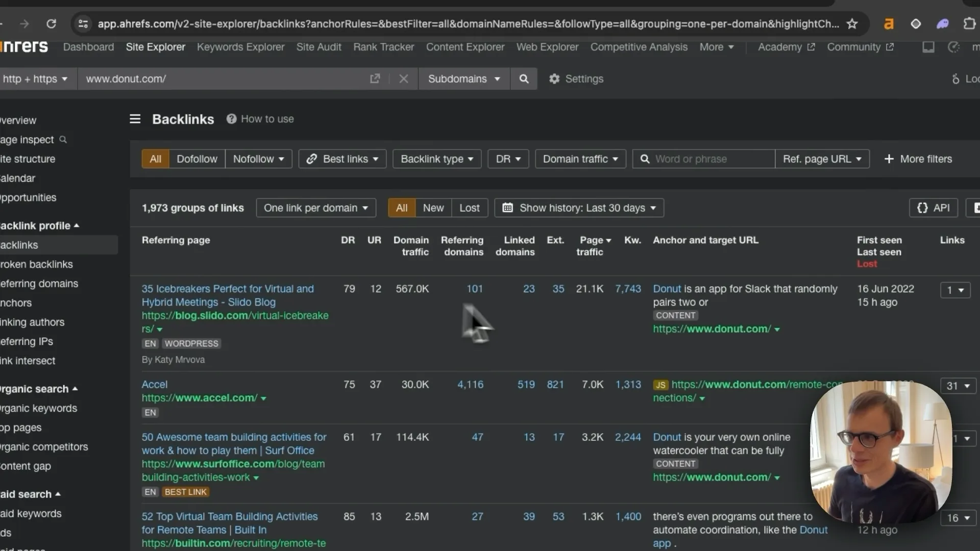Open How to use help icon
The width and height of the screenshot is (980, 551).
[231, 119]
